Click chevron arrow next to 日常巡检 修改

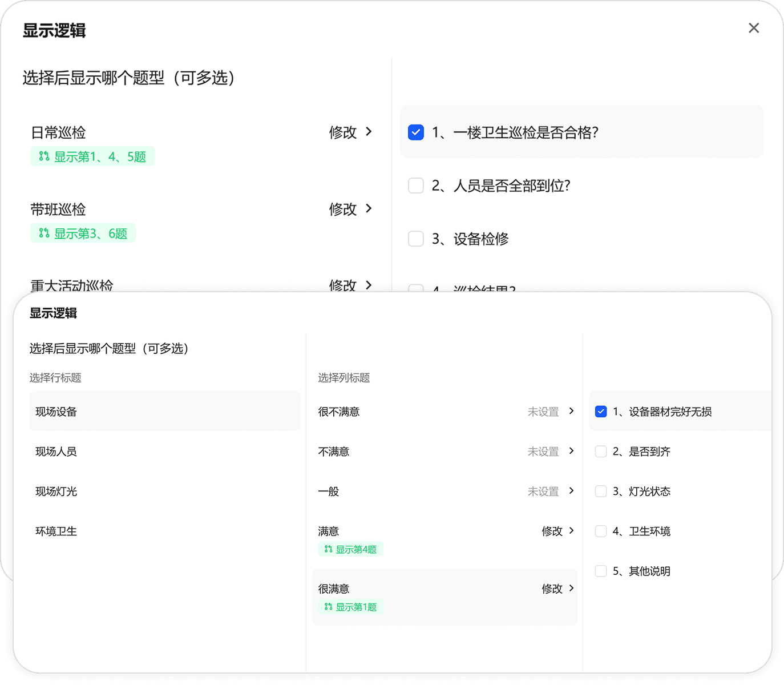click(369, 132)
